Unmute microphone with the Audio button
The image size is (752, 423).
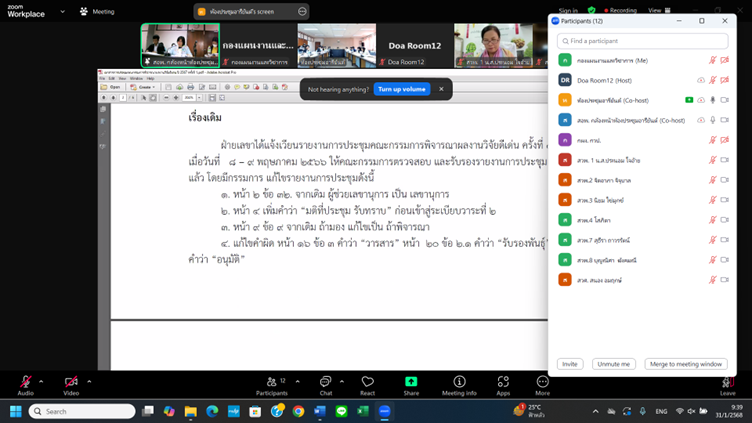25,385
